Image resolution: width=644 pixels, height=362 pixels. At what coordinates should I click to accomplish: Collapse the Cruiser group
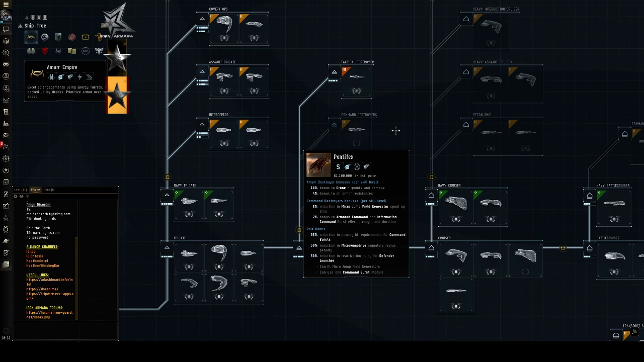431,248
